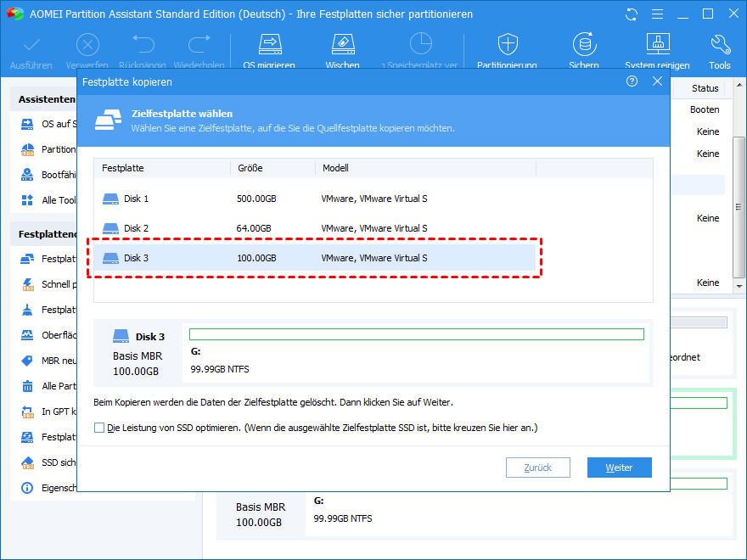Close the Festplatte kopieren dialog
This screenshot has height=560, width=747.
(657, 81)
